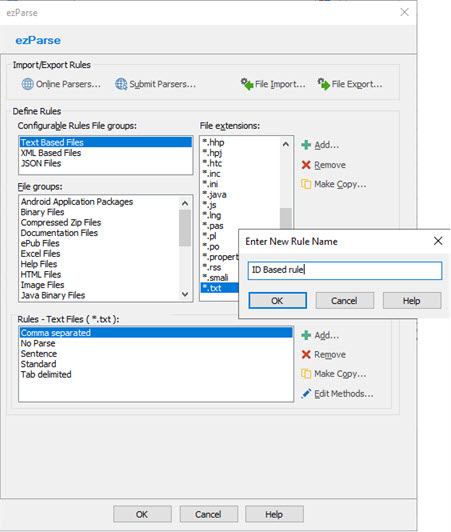The image size is (451, 532).
Task: Select the *.js extension
Action: (240, 205)
